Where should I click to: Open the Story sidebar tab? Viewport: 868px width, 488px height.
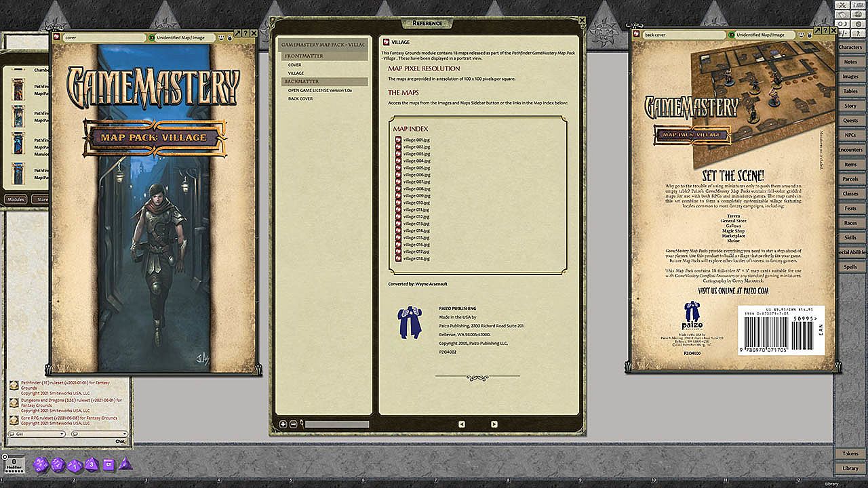(850, 106)
